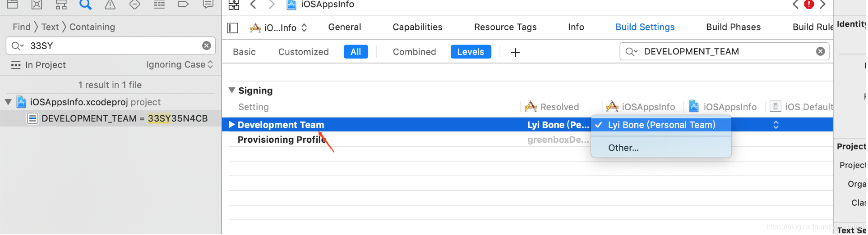Screen dimensions: 868x235
Task: Switch to the Resource Tags tab
Action: click(505, 27)
